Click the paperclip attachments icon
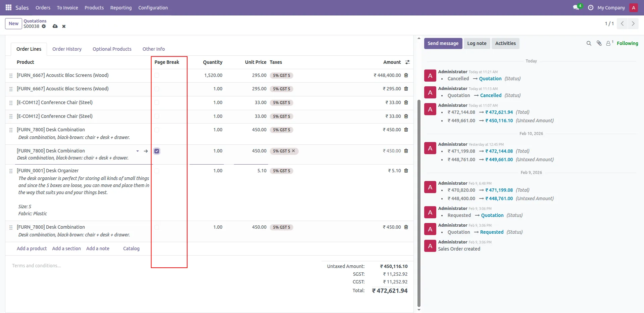Image resolution: width=644 pixels, height=313 pixels. [x=599, y=43]
